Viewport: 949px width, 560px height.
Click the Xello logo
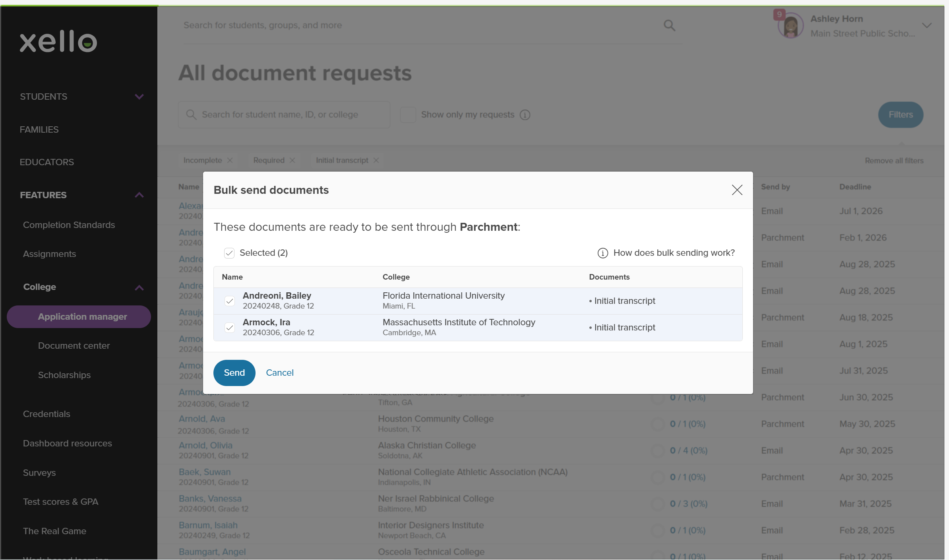(58, 42)
